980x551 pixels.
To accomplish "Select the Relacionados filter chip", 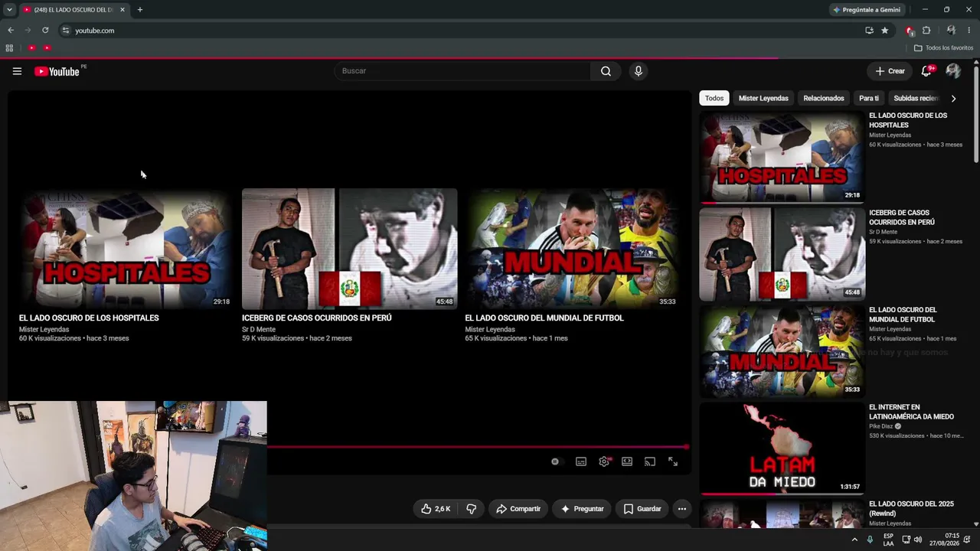I will click(824, 98).
